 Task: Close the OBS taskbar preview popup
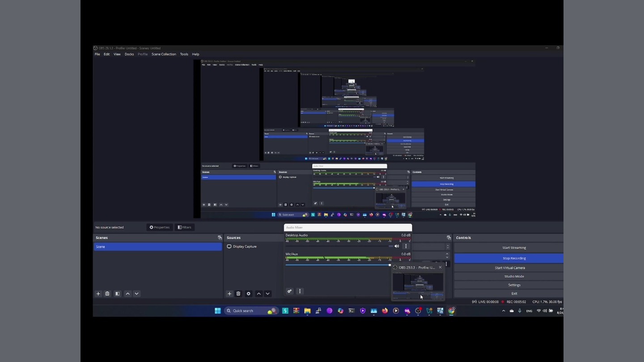coord(440,267)
